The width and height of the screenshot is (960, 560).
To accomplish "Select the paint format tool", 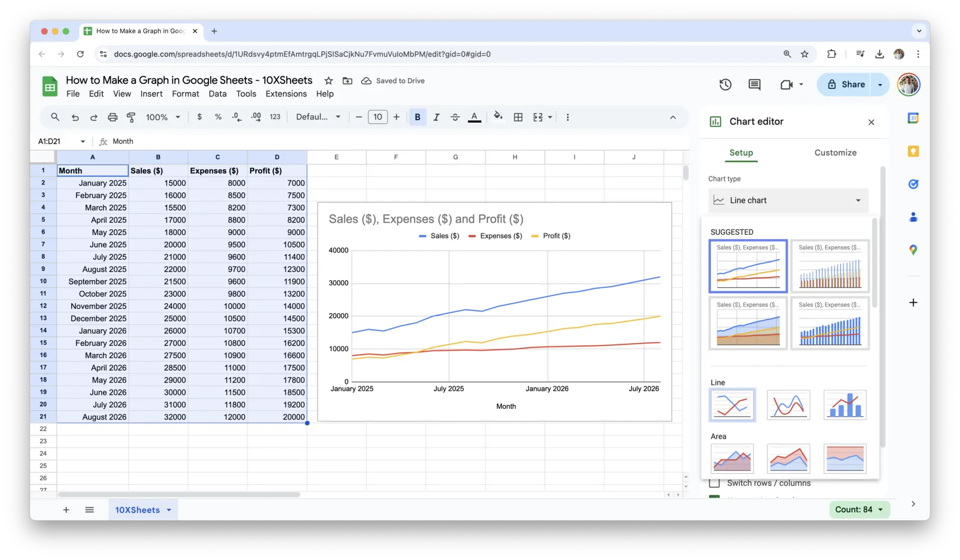I will [x=131, y=117].
